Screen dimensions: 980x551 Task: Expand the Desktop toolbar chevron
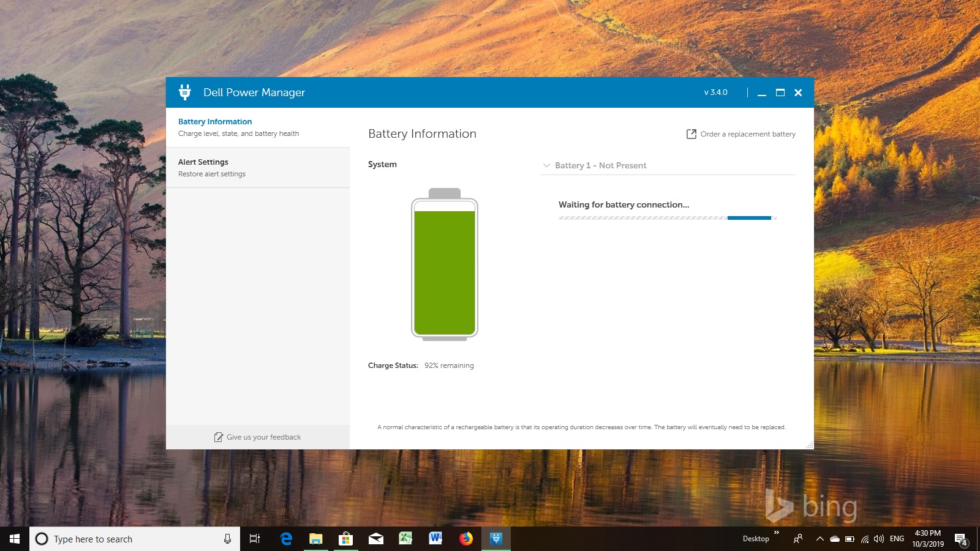click(777, 533)
